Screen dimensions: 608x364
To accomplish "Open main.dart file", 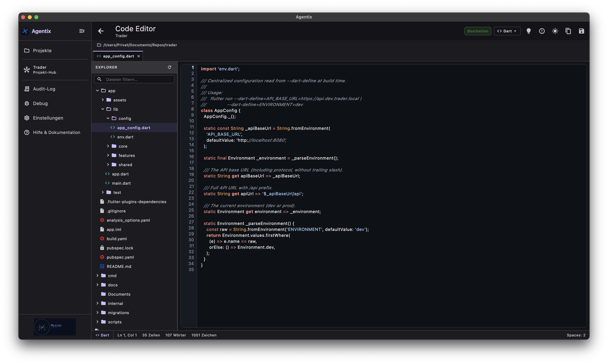I will [x=134, y=183].
